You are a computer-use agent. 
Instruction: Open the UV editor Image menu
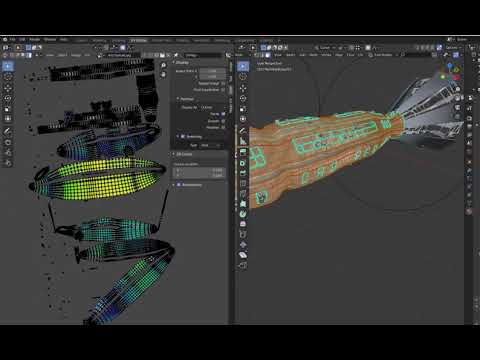tap(76, 55)
